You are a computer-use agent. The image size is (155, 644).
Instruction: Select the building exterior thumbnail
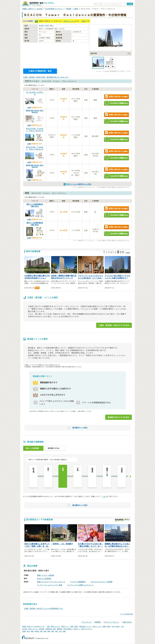[x=98, y=63]
